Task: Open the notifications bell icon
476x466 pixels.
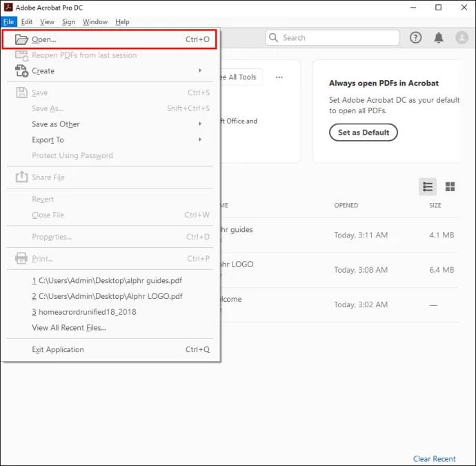Action: (438, 38)
